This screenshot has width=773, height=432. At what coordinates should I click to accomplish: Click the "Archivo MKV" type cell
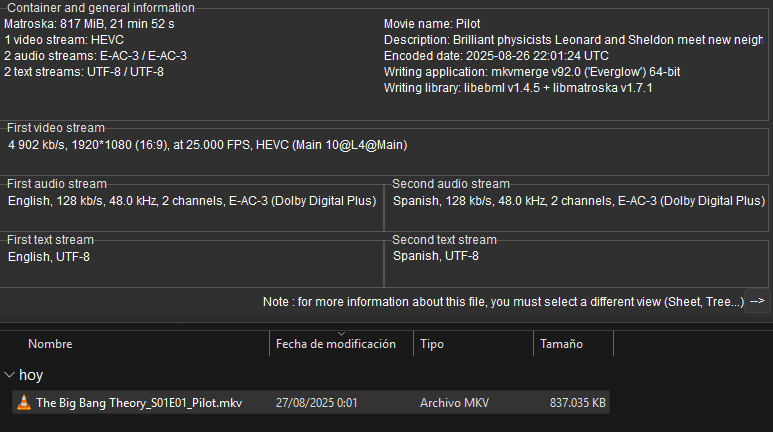[x=455, y=403]
